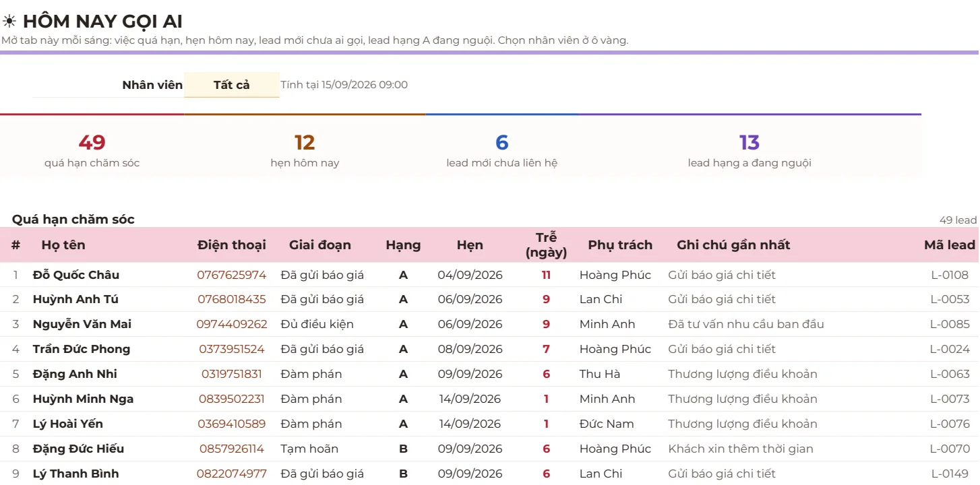Select the name Đặng Đức Hiếu
Viewport: 980px width, 485px height.
[79, 449]
